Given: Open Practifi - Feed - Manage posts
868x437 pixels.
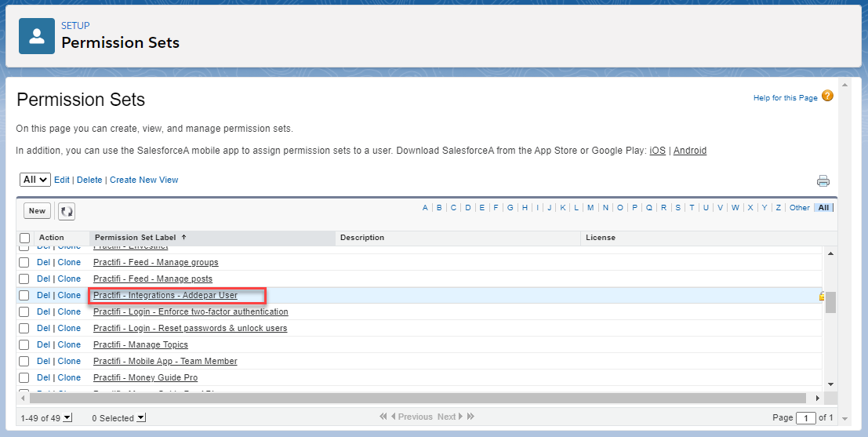Looking at the screenshot, I should (x=153, y=279).
